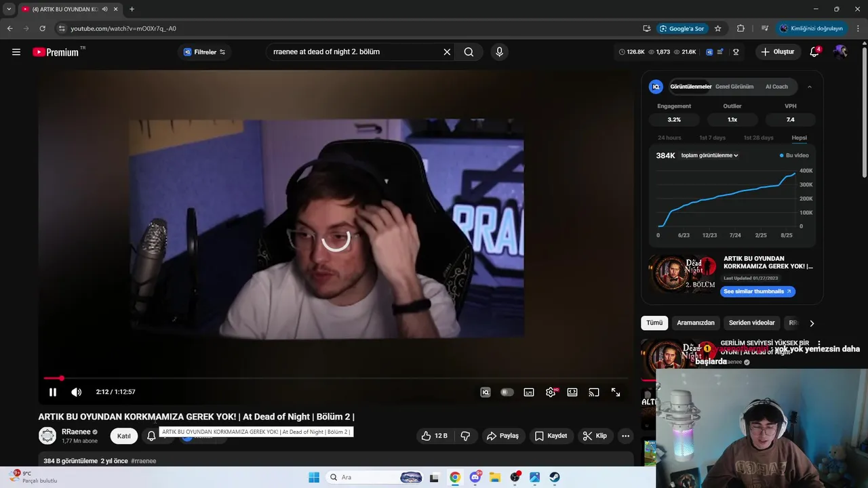Open Discord from taskbar
The width and height of the screenshot is (868, 488).
[475, 477]
